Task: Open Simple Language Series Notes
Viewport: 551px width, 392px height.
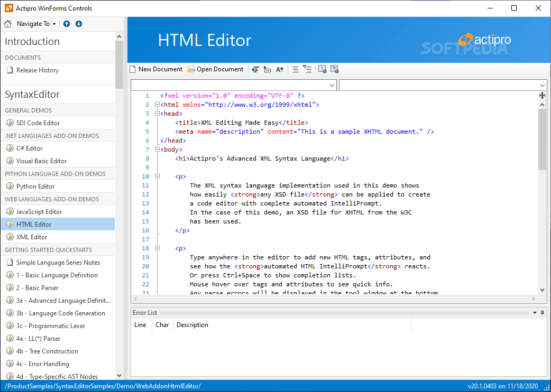Action: click(58, 263)
